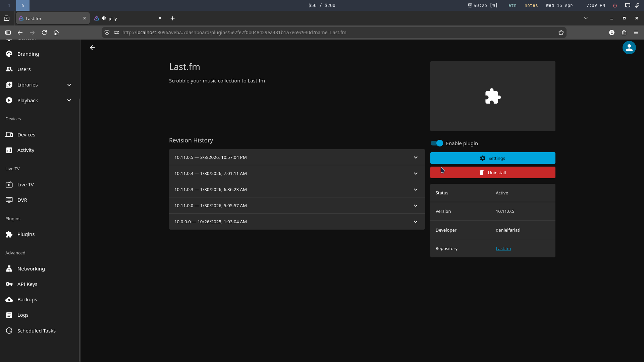644x362 pixels.
Task: Open browser extensions puzzle icon
Action: click(624, 33)
